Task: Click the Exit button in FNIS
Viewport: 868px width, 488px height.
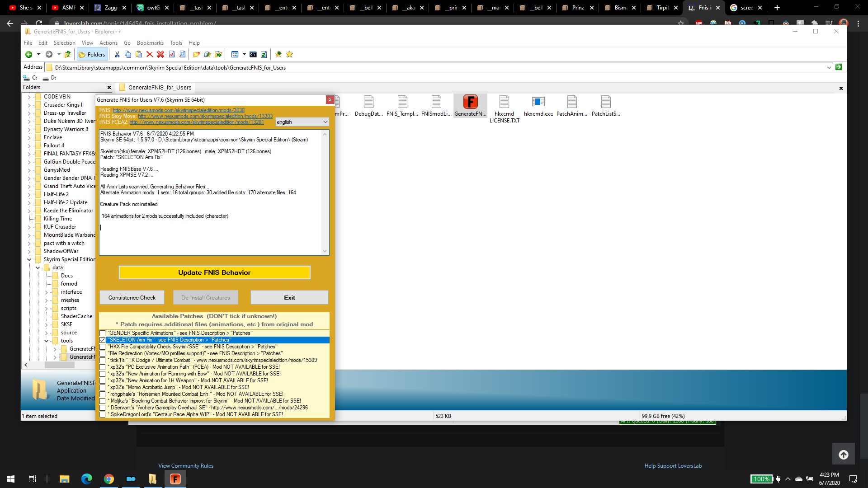Action: (289, 298)
